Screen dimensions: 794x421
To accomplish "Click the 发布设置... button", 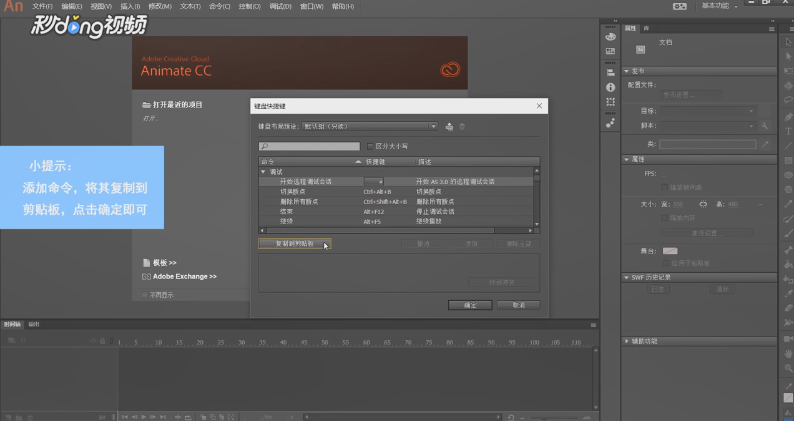I will 691,95.
